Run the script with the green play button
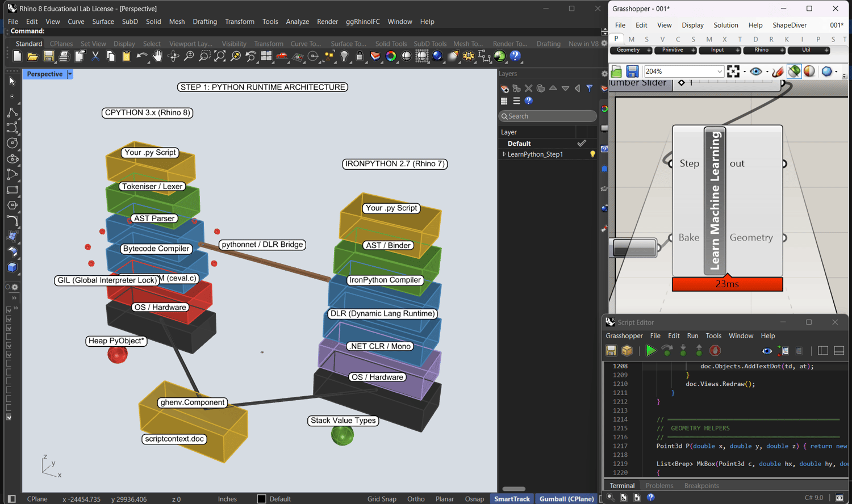 point(651,351)
